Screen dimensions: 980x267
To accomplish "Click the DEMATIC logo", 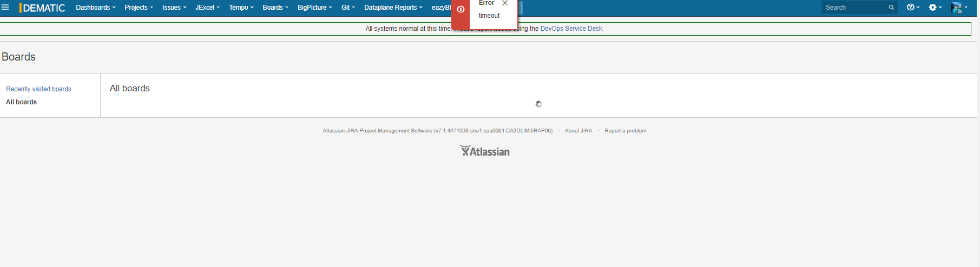I will 42,8.
